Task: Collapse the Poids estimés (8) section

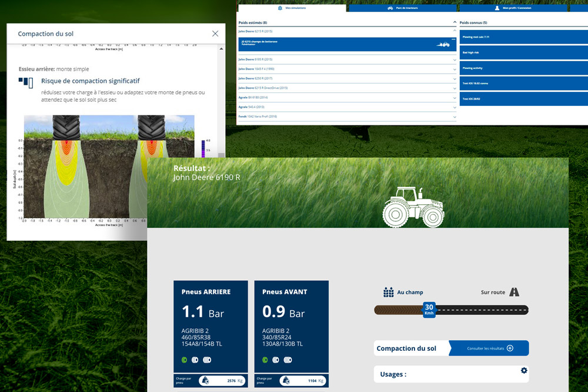Action: 455,22
